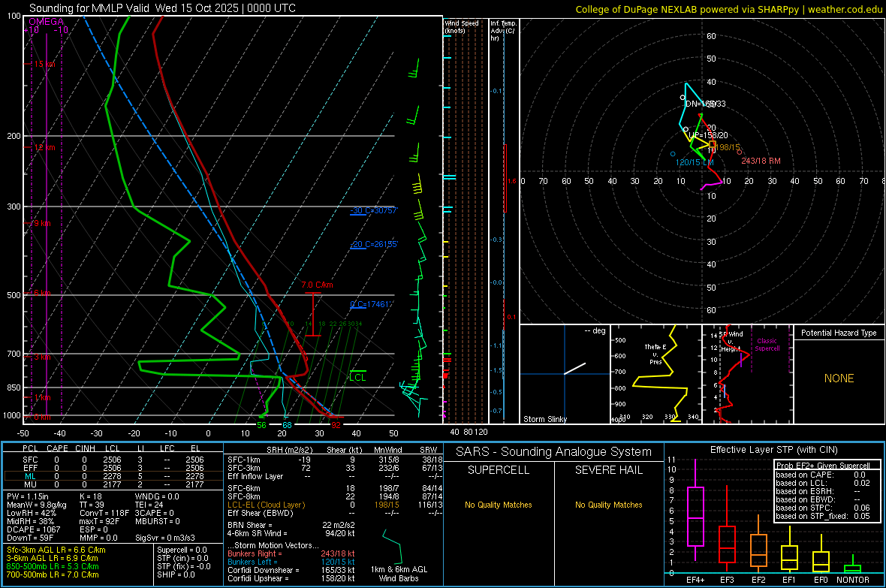The image size is (886, 588).
Task: Click the 120/15 LM storm motion label
Action: pos(695,162)
